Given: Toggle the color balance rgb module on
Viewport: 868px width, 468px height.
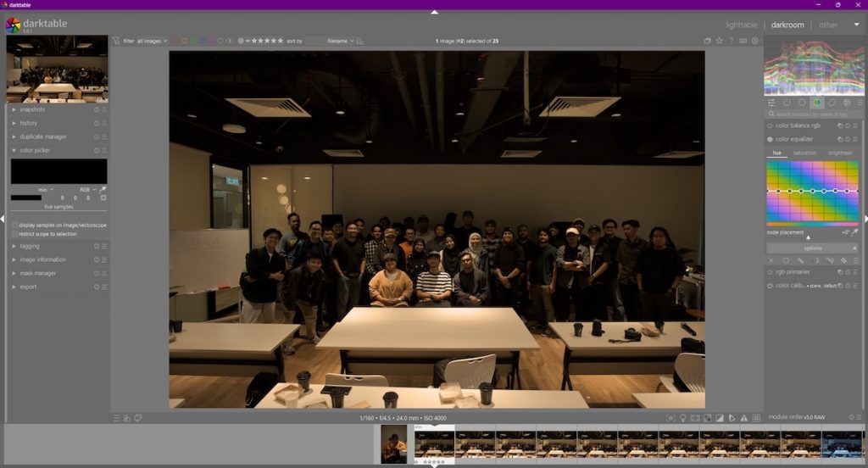Looking at the screenshot, I should [x=770, y=125].
